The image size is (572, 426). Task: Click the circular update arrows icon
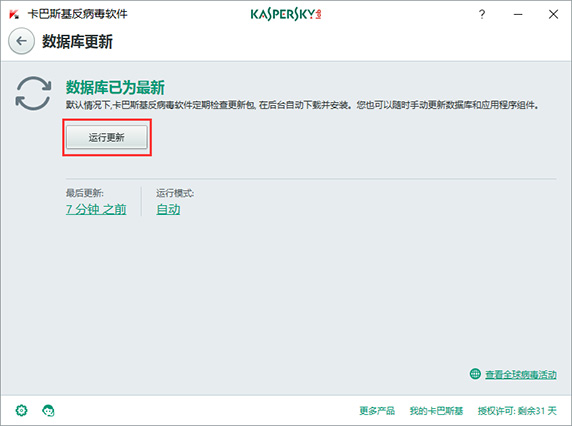pyautogui.click(x=33, y=93)
